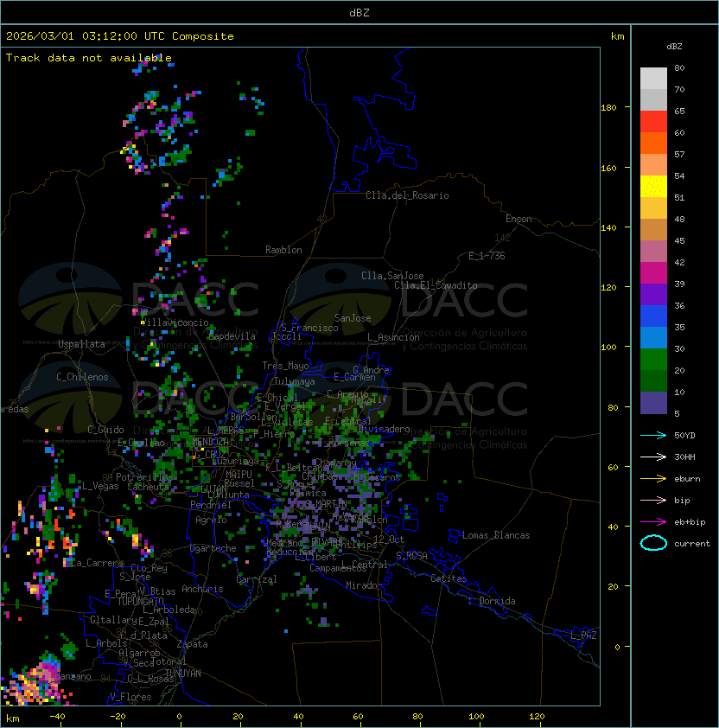Image resolution: width=719 pixels, height=728 pixels.
Task: Pick the green 20-30 dBZ swatch
Action: (653, 360)
